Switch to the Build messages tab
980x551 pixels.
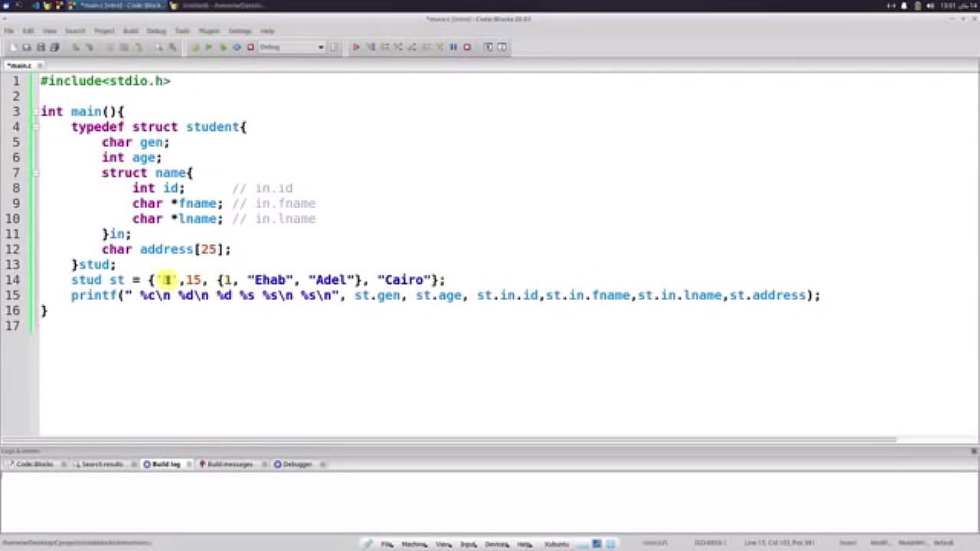pyautogui.click(x=229, y=465)
